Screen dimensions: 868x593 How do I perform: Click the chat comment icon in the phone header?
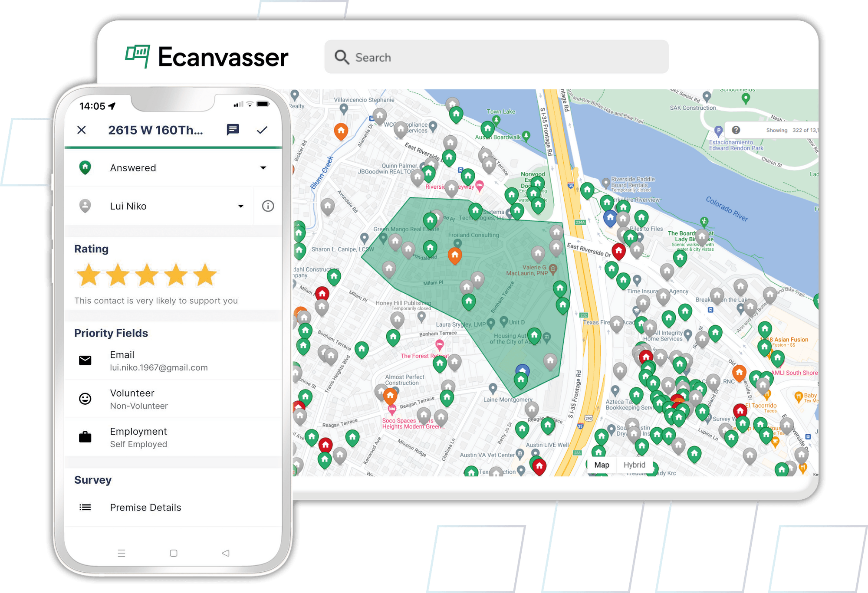pyautogui.click(x=233, y=129)
